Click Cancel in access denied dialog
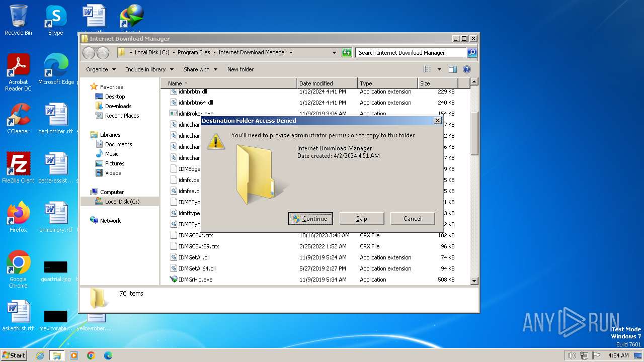 413,219
